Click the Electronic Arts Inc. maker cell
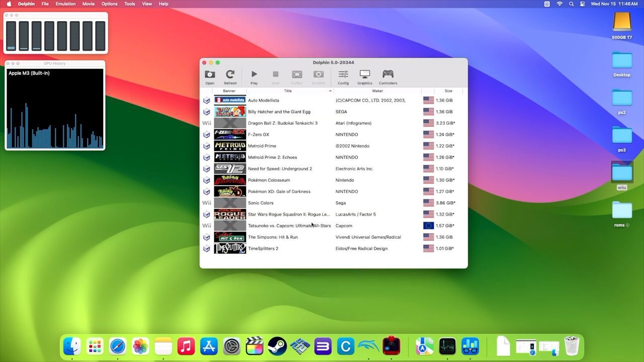Image resolution: width=644 pixels, height=362 pixels. pos(354,169)
